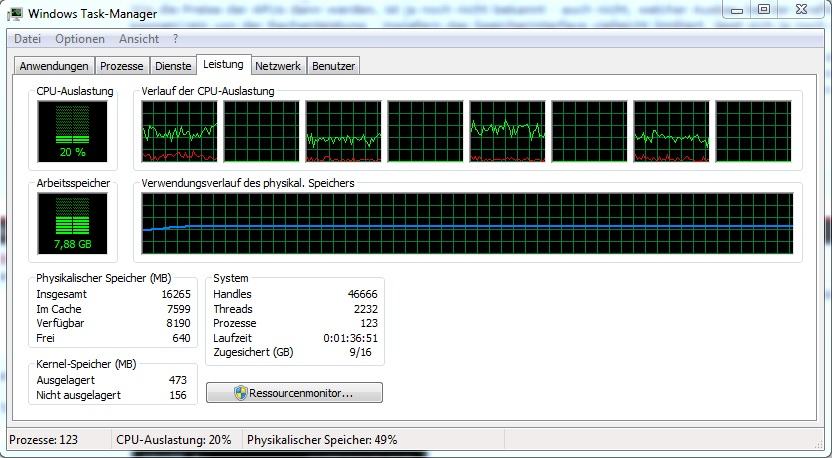Click the physical memory usage history graph
This screenshot has width=832, height=458.
tap(467, 223)
